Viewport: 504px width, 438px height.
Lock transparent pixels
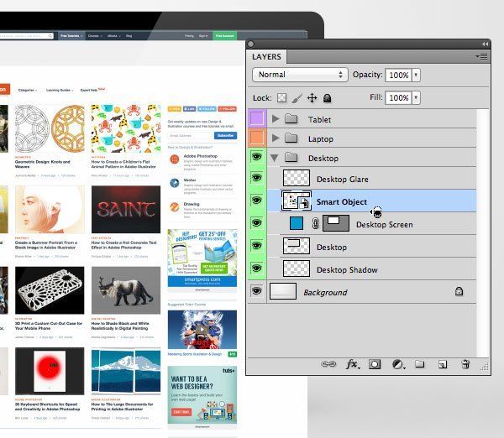point(282,97)
